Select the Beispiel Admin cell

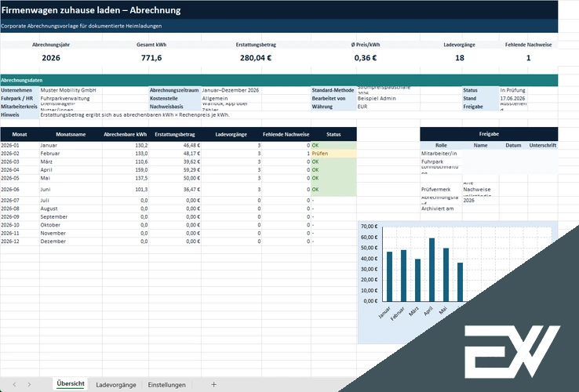pyautogui.click(x=388, y=98)
